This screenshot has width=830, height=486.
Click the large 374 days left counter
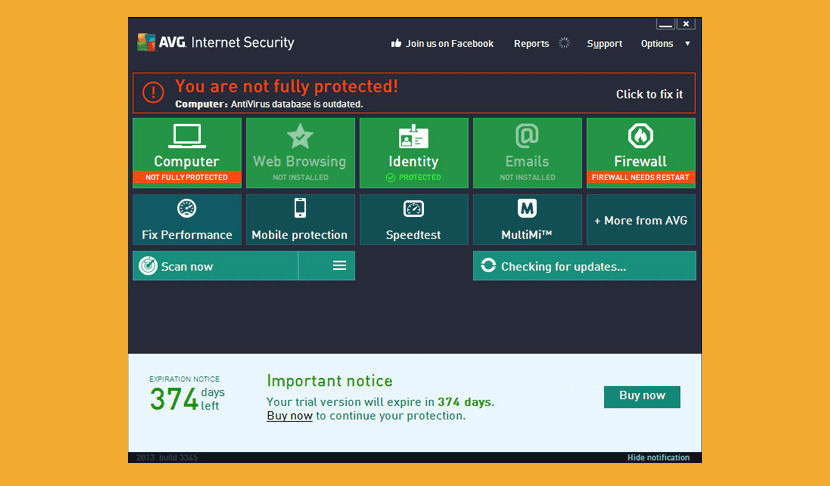coord(187,399)
